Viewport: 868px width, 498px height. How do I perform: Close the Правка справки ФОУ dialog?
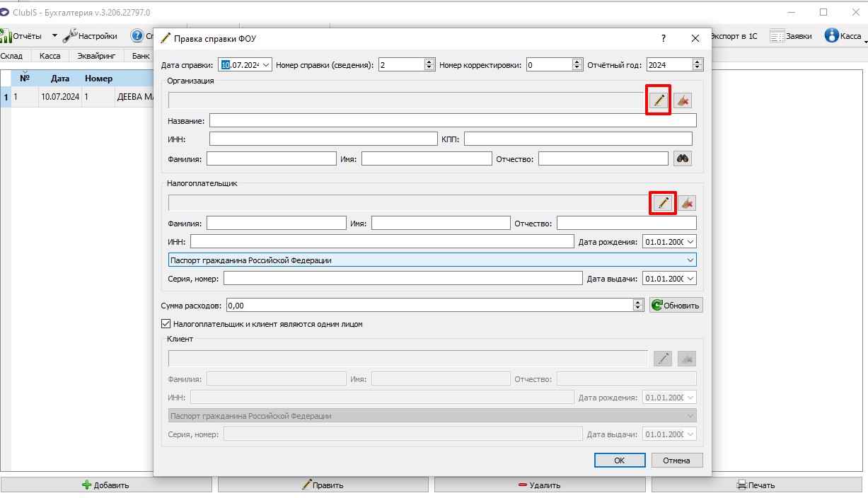(x=695, y=38)
